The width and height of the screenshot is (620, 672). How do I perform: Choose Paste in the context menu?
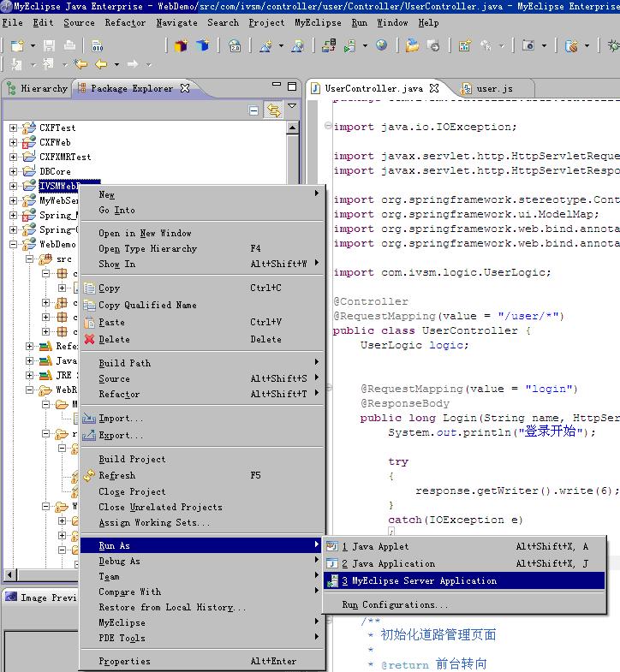coord(201,322)
